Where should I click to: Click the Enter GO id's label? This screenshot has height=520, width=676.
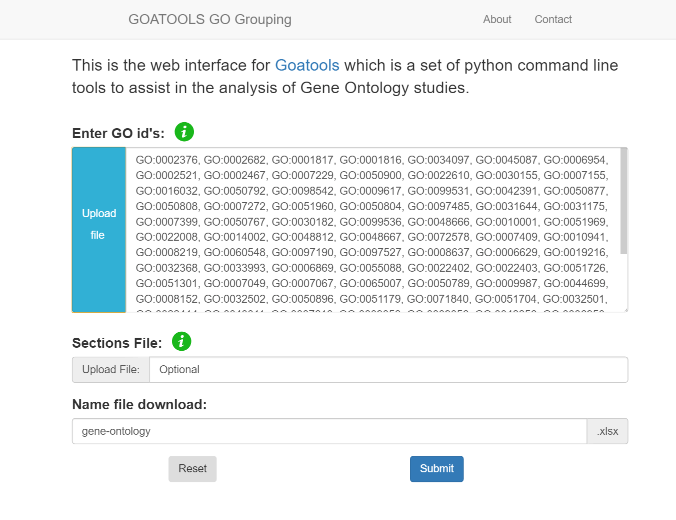(118, 133)
